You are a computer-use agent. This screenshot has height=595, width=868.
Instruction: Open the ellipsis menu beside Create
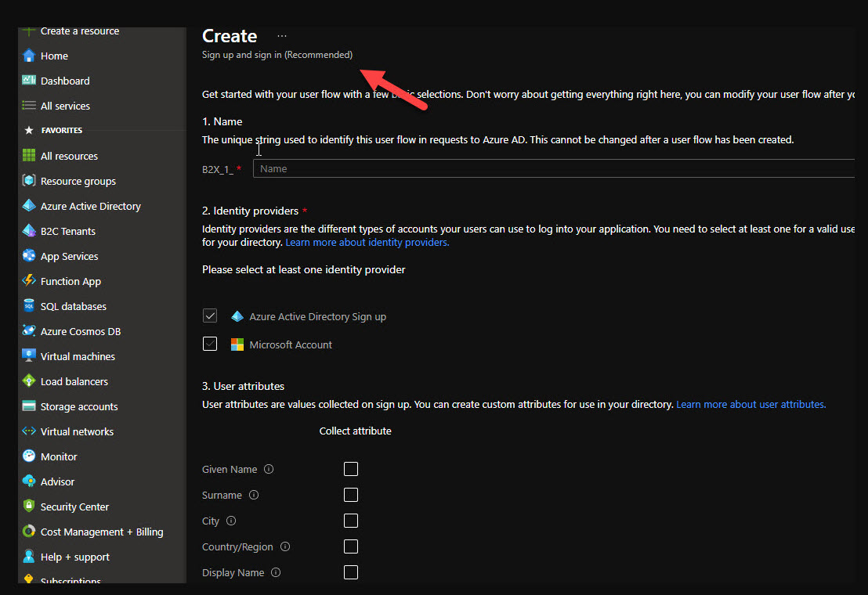point(282,36)
